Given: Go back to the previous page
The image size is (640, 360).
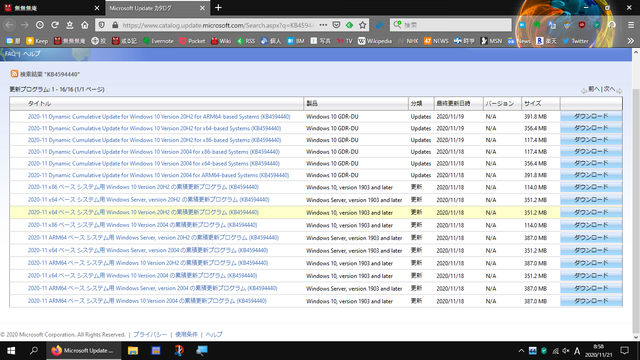Looking at the screenshot, I should 9,25.
